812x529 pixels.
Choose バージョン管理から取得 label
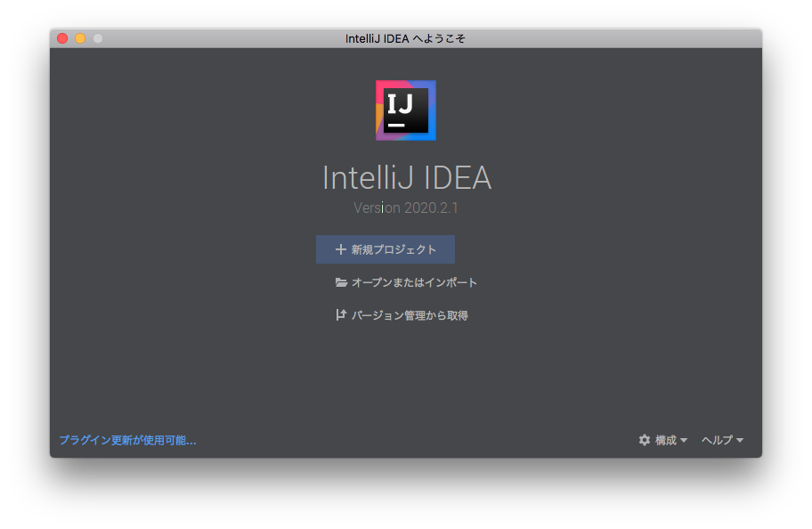coord(410,315)
